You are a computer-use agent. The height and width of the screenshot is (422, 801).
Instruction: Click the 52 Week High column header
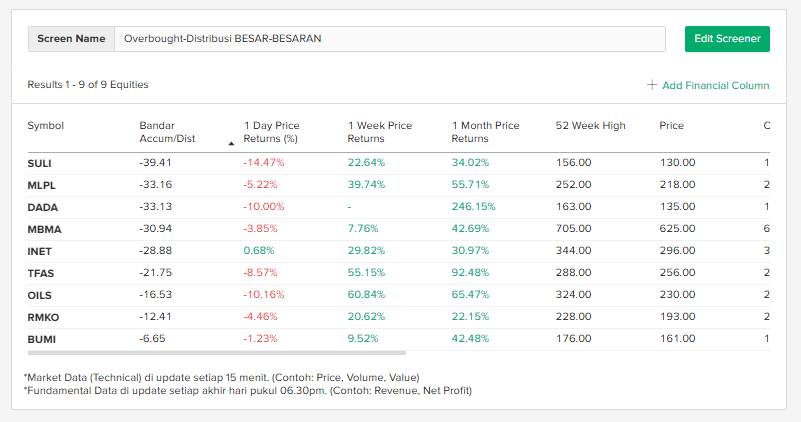pos(590,126)
